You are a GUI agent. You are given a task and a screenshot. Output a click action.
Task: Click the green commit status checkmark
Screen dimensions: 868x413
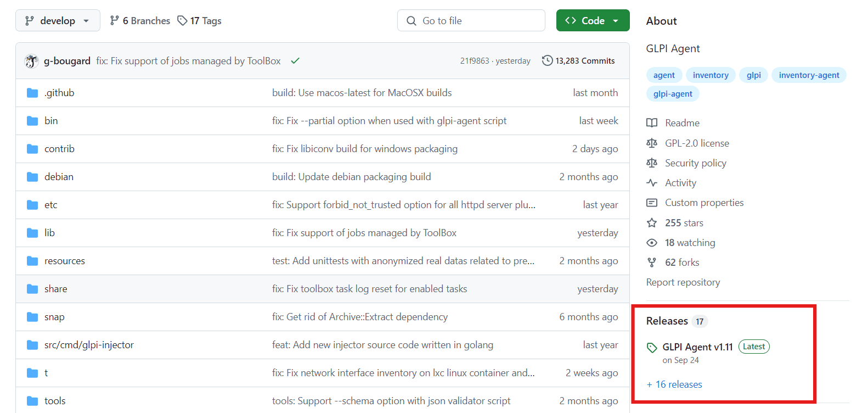tap(295, 61)
